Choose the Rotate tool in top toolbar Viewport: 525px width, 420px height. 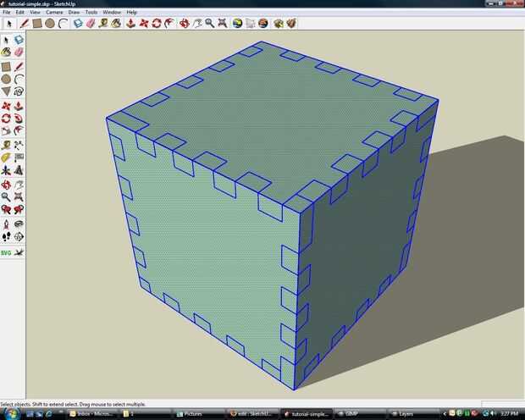[157, 24]
